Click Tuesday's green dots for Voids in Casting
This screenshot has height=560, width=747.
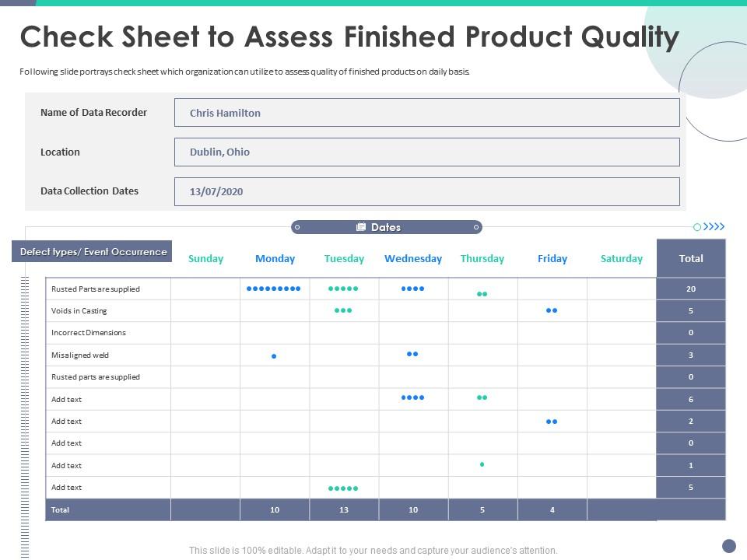tap(343, 310)
